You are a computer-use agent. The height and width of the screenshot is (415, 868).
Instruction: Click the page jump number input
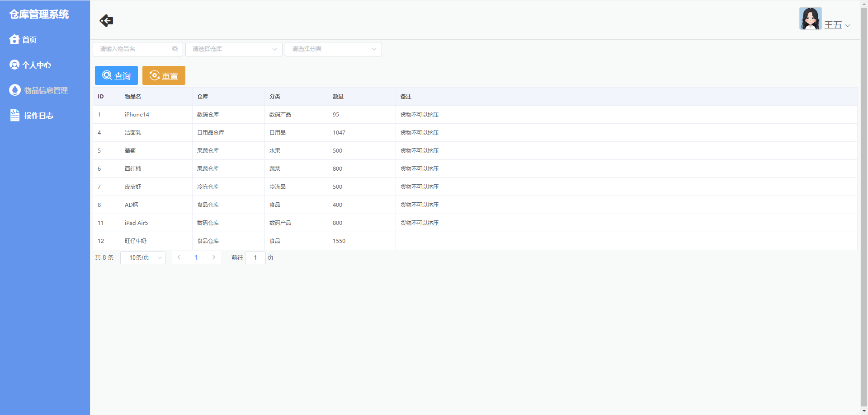tap(255, 258)
